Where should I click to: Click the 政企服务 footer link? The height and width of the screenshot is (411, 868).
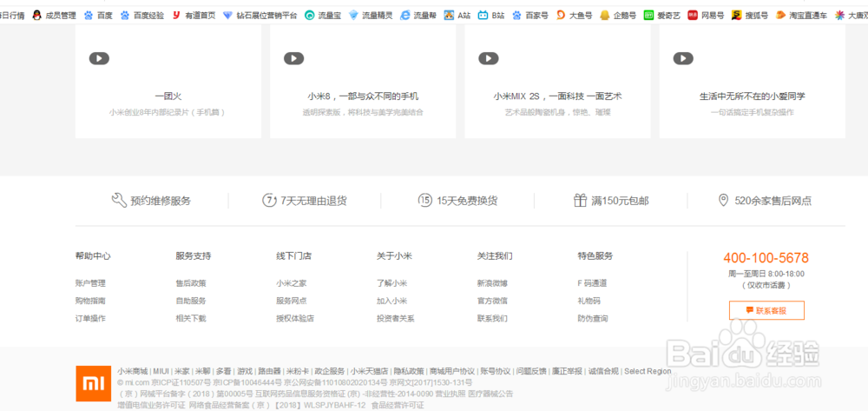(x=330, y=371)
